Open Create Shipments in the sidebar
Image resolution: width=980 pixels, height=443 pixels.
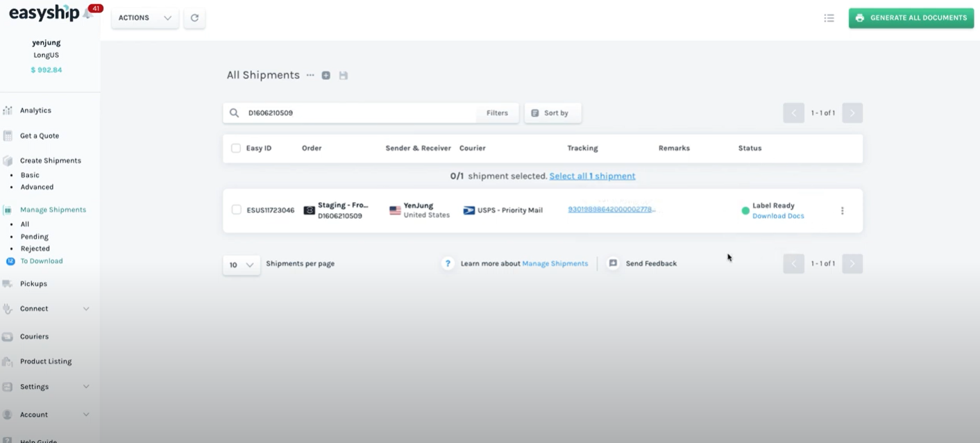(x=51, y=160)
